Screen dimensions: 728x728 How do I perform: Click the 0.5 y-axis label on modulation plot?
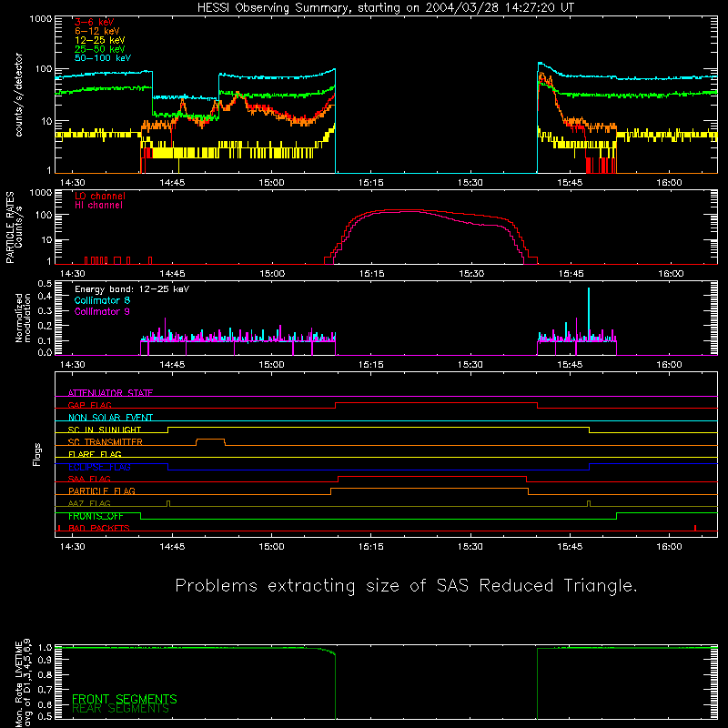[x=45, y=283]
